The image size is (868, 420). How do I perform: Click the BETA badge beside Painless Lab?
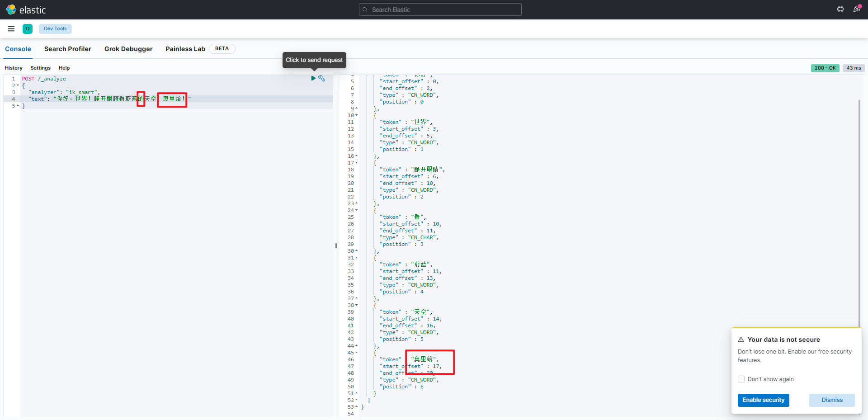pyautogui.click(x=222, y=49)
